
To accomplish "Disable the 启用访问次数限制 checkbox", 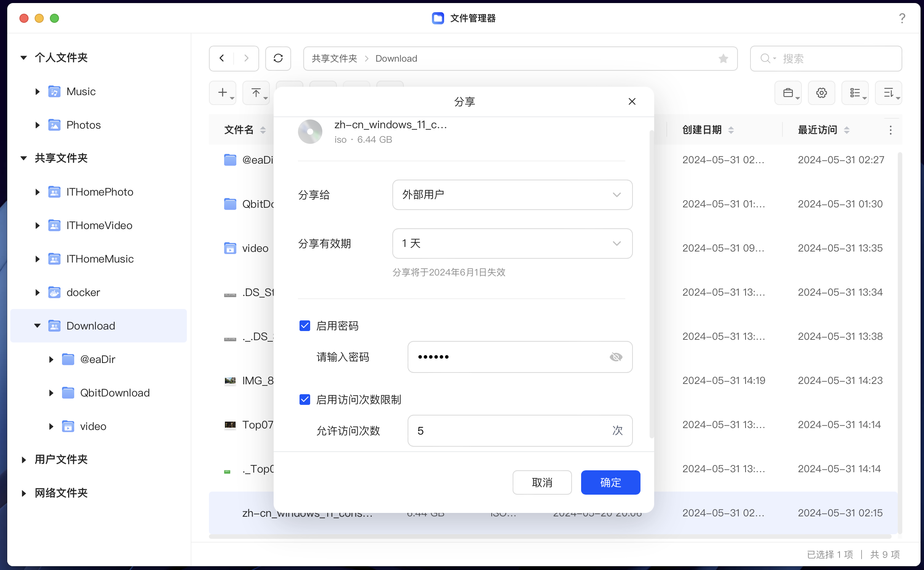I will (x=305, y=400).
